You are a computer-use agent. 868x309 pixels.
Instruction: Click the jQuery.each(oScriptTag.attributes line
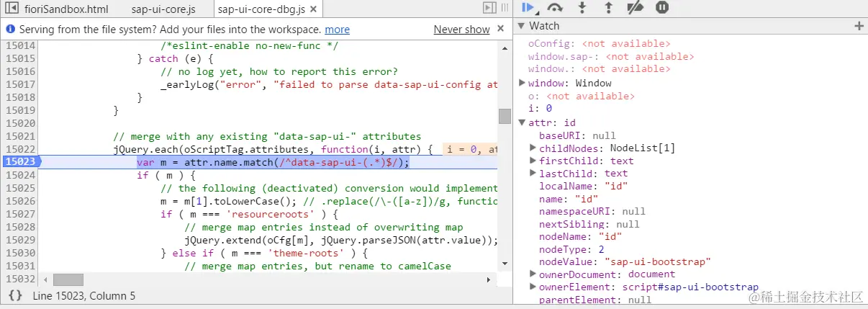(273, 149)
